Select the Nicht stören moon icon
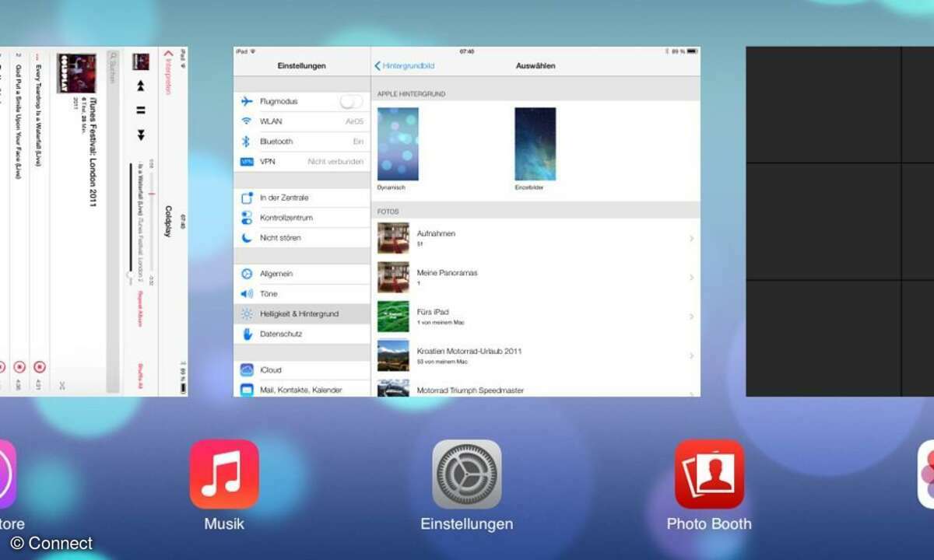The height and width of the screenshot is (560, 934). coord(247,238)
